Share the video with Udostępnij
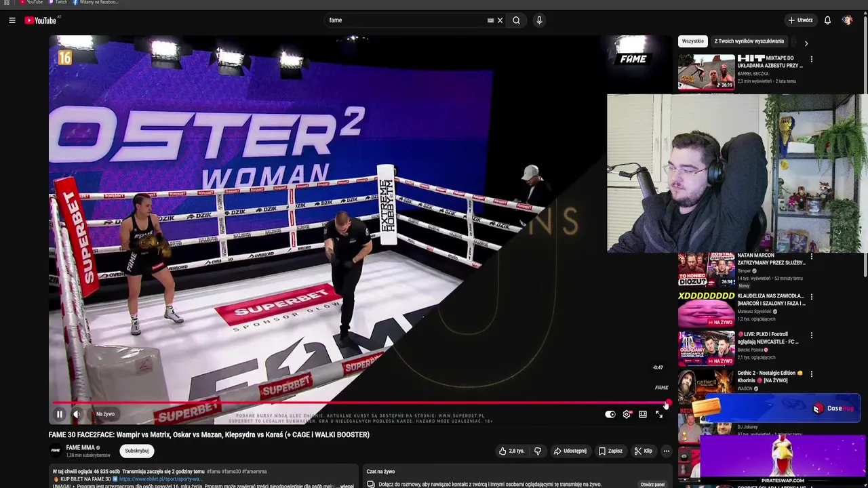The height and width of the screenshot is (488, 868). point(570,451)
